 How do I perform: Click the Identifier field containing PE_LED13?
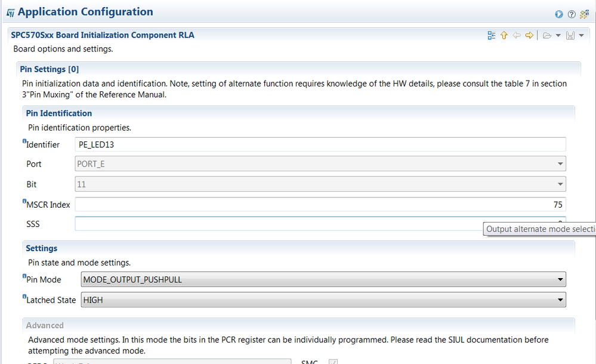click(x=320, y=144)
